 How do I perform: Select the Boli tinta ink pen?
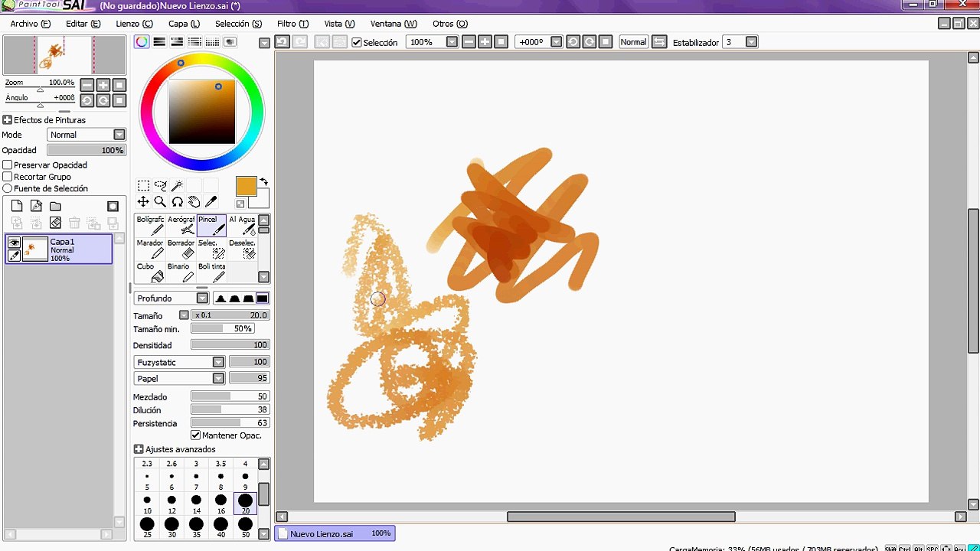211,272
